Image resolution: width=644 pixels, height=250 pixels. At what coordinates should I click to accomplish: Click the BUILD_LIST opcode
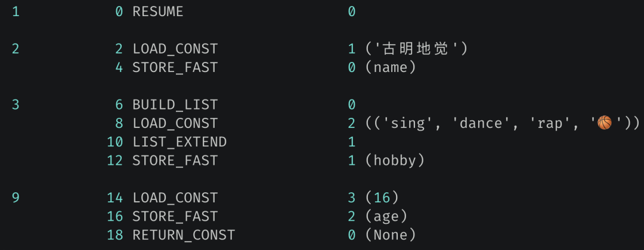(175, 105)
